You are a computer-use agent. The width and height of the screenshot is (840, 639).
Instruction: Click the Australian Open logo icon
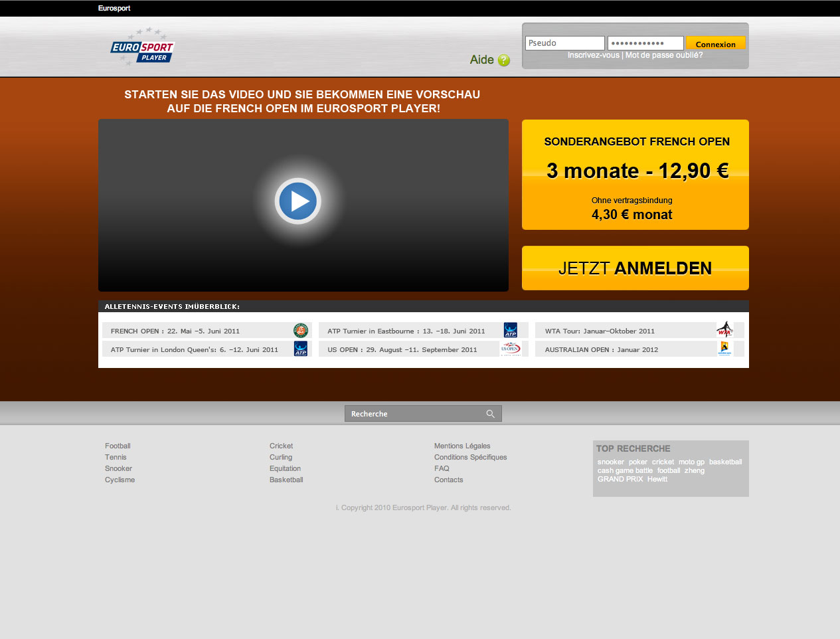coord(724,349)
